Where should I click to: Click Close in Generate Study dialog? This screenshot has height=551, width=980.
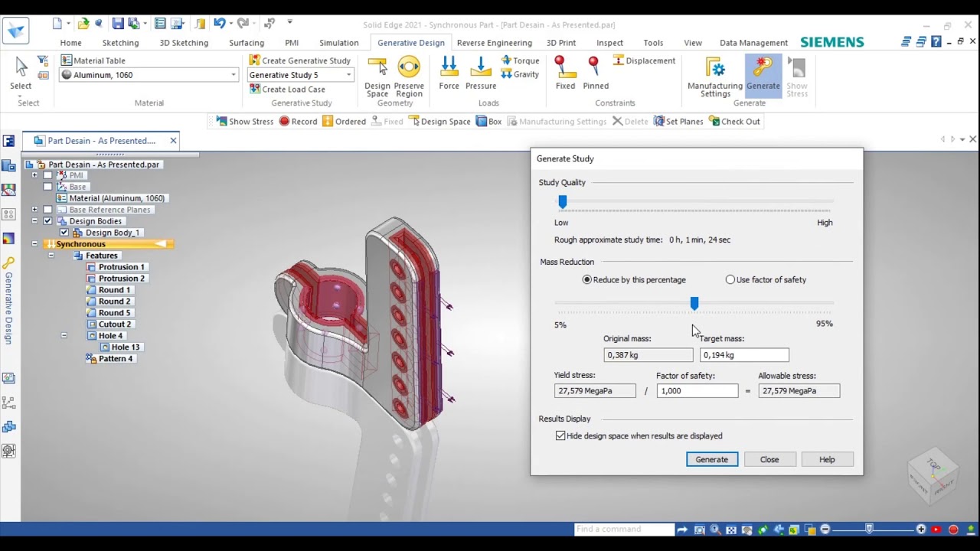point(769,460)
